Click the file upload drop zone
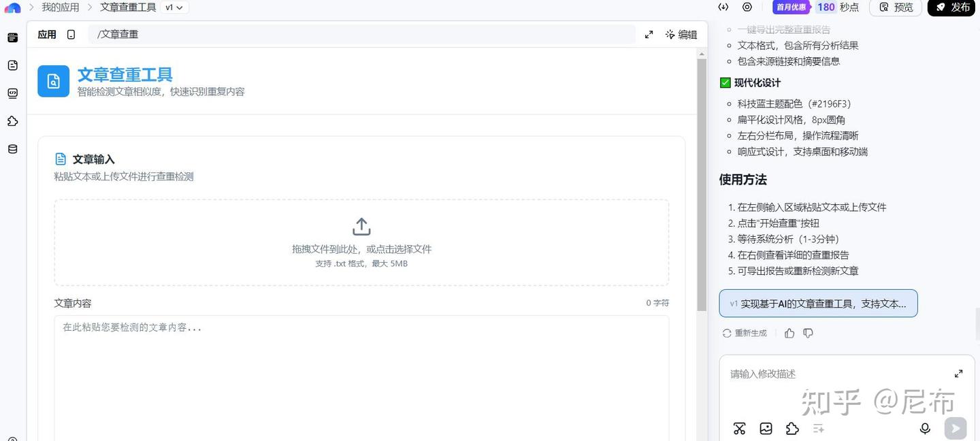This screenshot has height=441, width=980. coord(361,242)
